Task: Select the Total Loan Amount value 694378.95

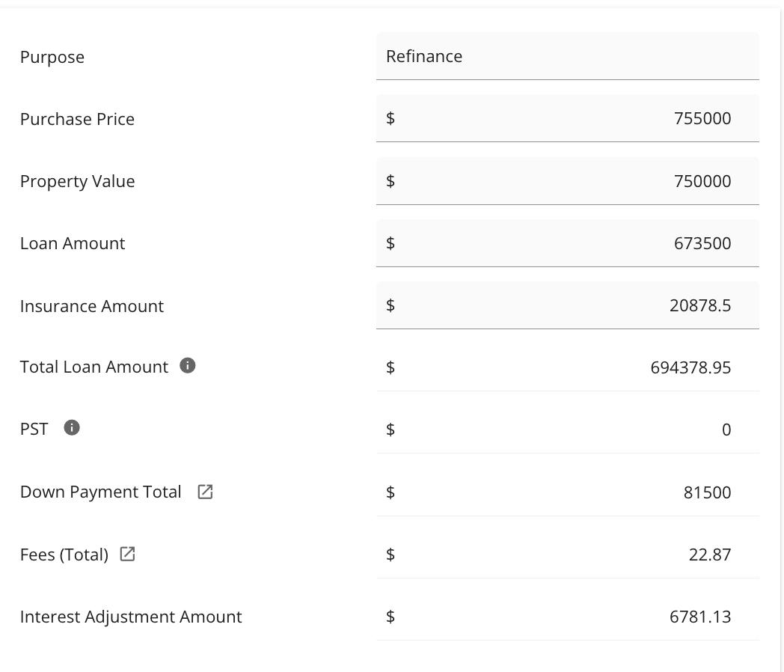Action: (690, 367)
